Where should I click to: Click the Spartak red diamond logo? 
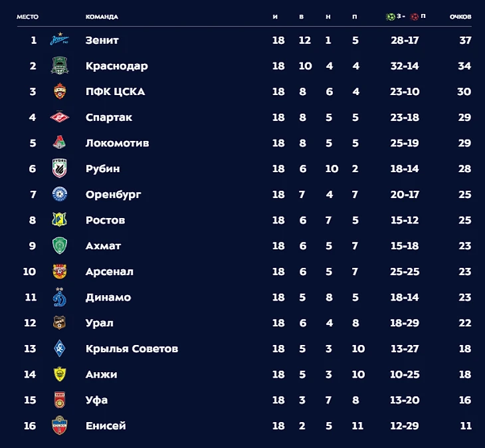coord(60,118)
